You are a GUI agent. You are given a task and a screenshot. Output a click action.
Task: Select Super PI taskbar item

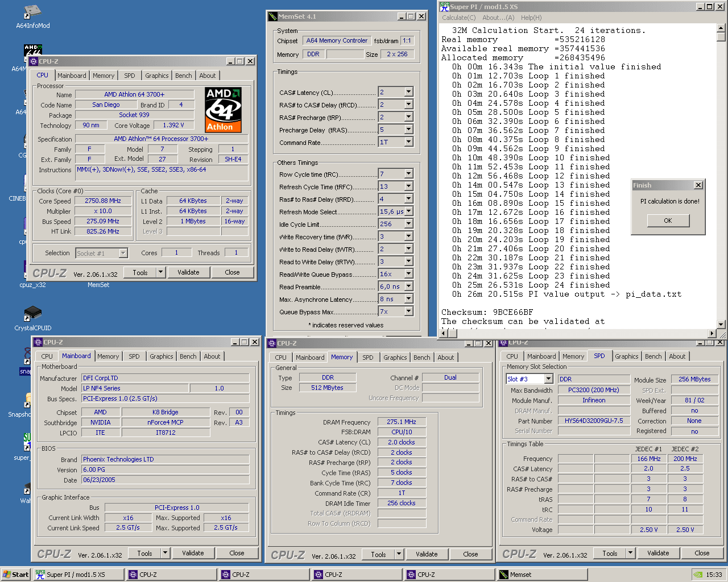(78, 575)
